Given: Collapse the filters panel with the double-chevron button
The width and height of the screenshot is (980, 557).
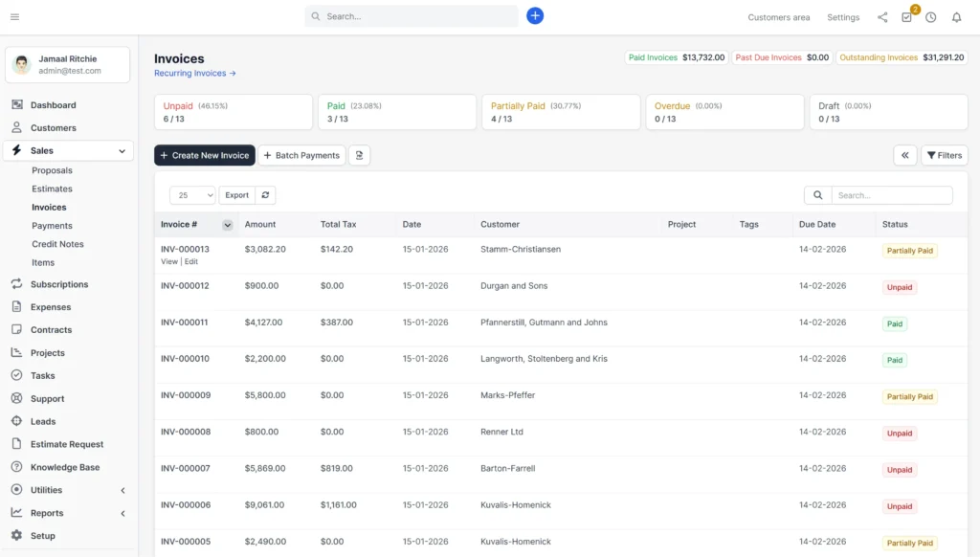Looking at the screenshot, I should pos(905,154).
